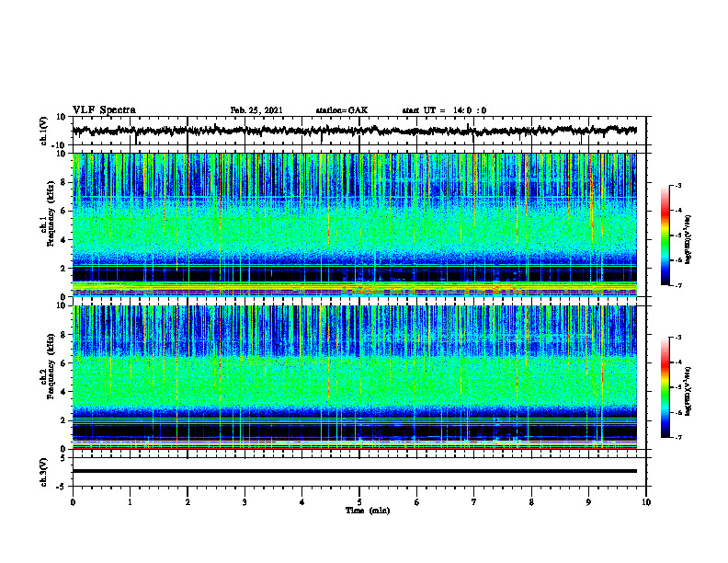Select the "-7" value on ch.2 color bar
The image size is (728, 563).
(677, 438)
